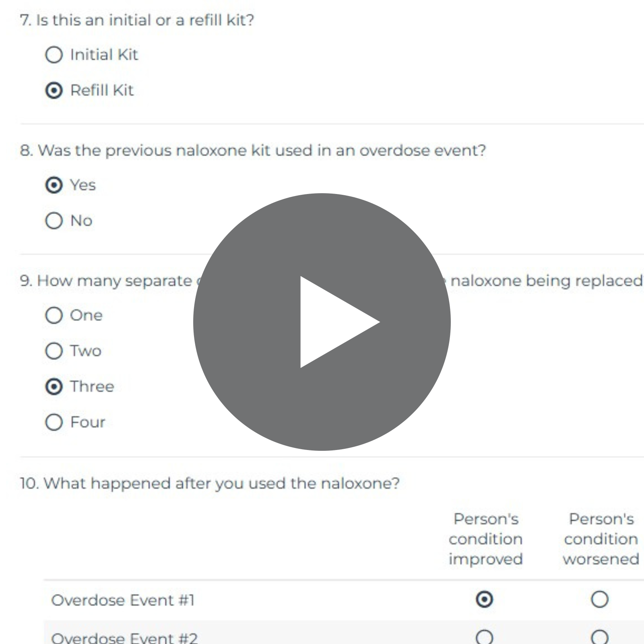
Task: Mark Overdose Event #1 as condition improved
Action: click(484, 599)
